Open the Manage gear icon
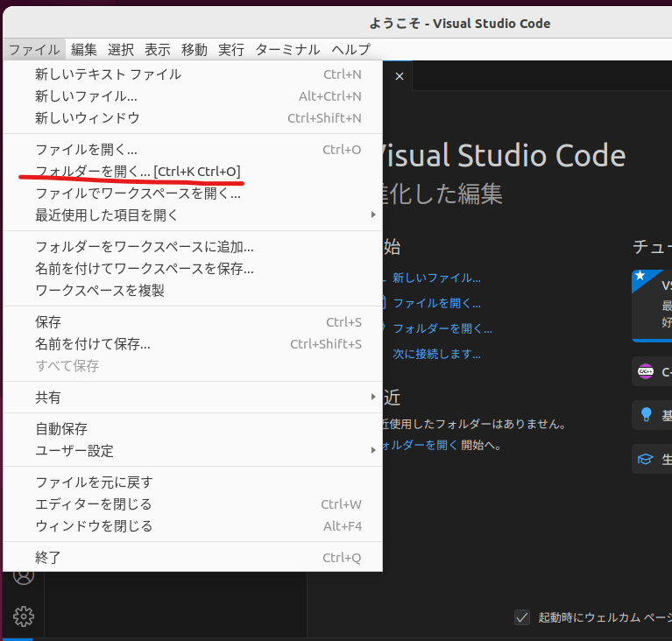 24,616
